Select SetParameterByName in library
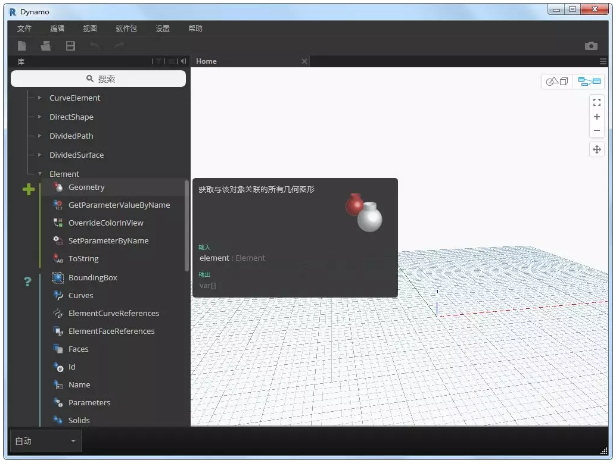Image resolution: width=616 pixels, height=468 pixels. [108, 240]
